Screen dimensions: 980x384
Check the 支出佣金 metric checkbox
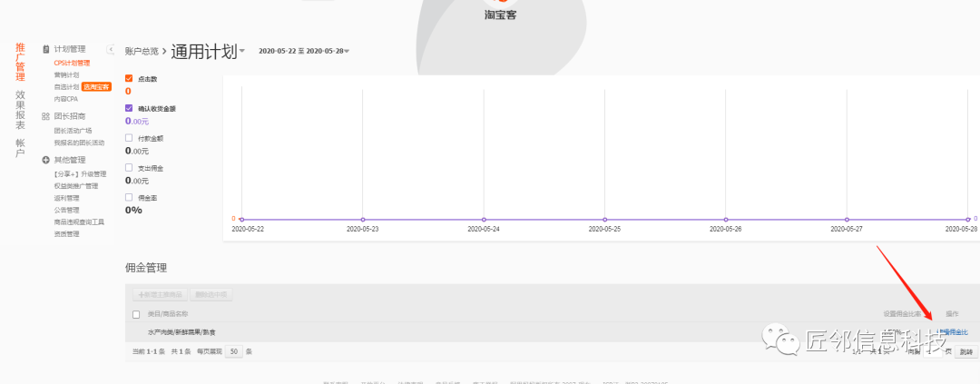pyautogui.click(x=129, y=168)
